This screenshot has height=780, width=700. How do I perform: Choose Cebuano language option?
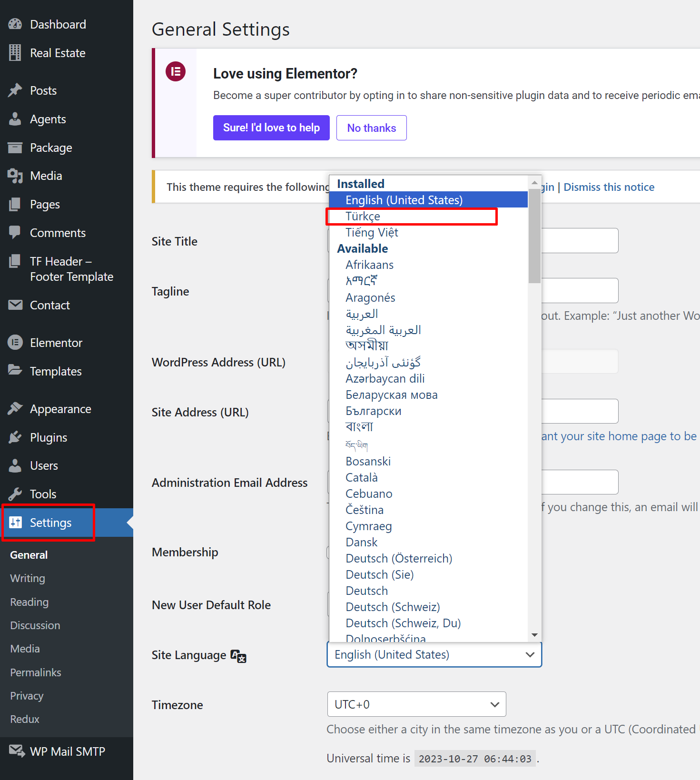pyautogui.click(x=428, y=494)
